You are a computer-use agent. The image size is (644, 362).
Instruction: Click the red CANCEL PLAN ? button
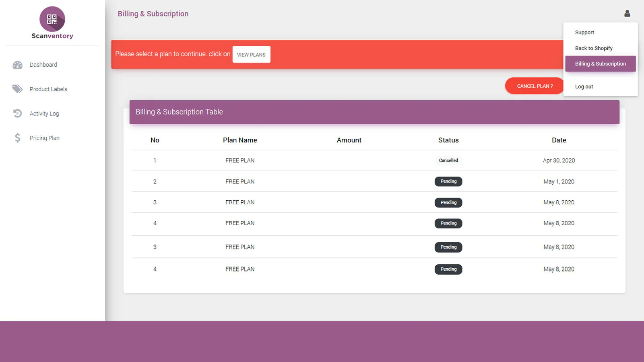click(535, 86)
